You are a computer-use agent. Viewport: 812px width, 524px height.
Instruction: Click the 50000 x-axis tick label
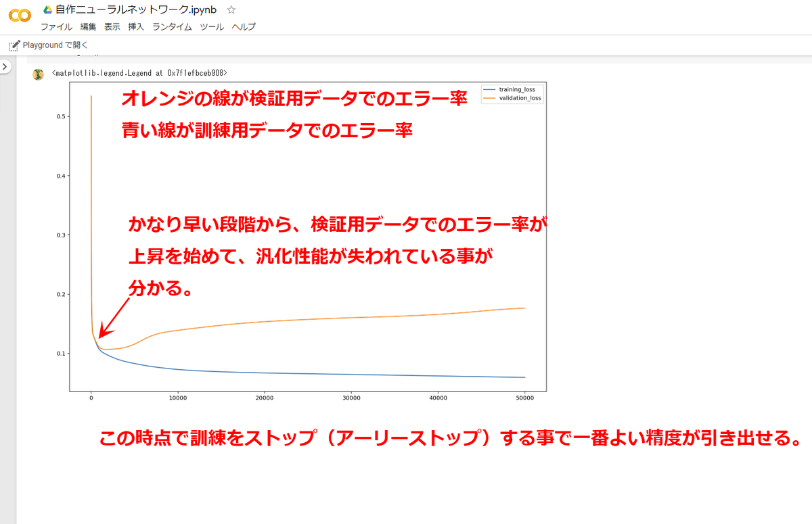[524, 398]
